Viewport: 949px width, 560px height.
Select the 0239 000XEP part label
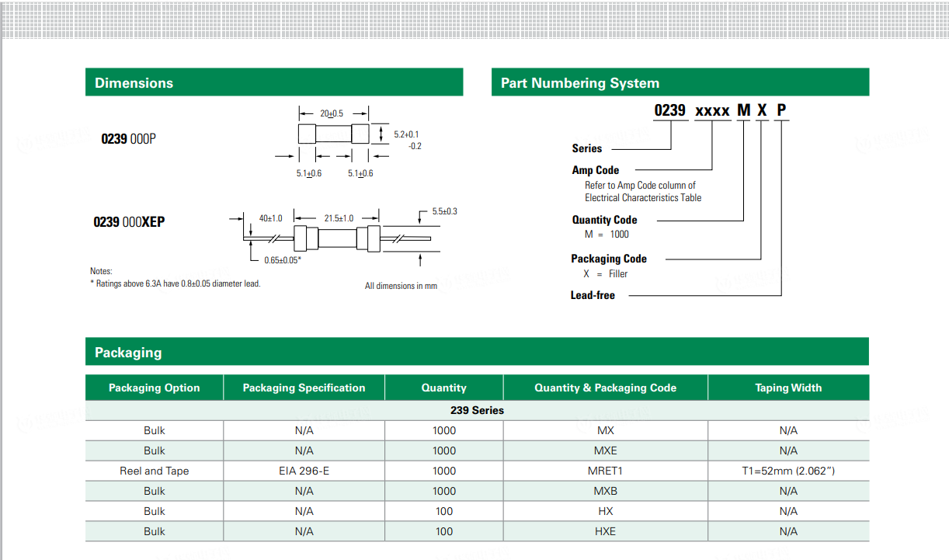[129, 222]
